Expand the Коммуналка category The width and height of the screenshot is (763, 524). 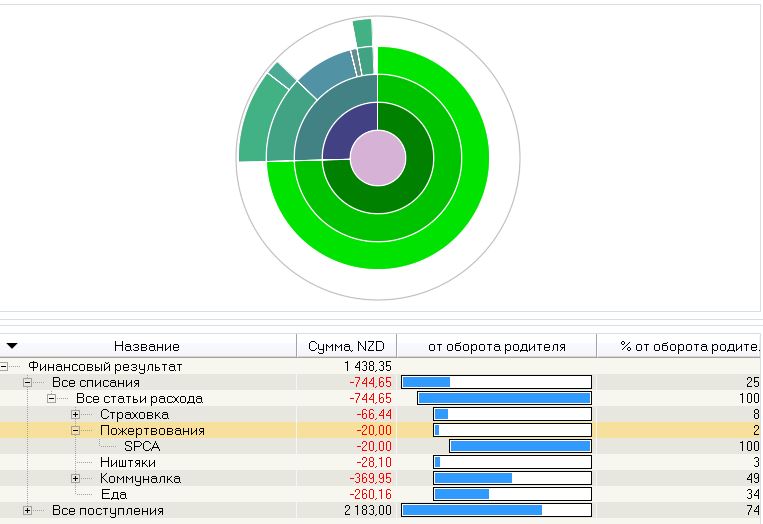(x=76, y=479)
